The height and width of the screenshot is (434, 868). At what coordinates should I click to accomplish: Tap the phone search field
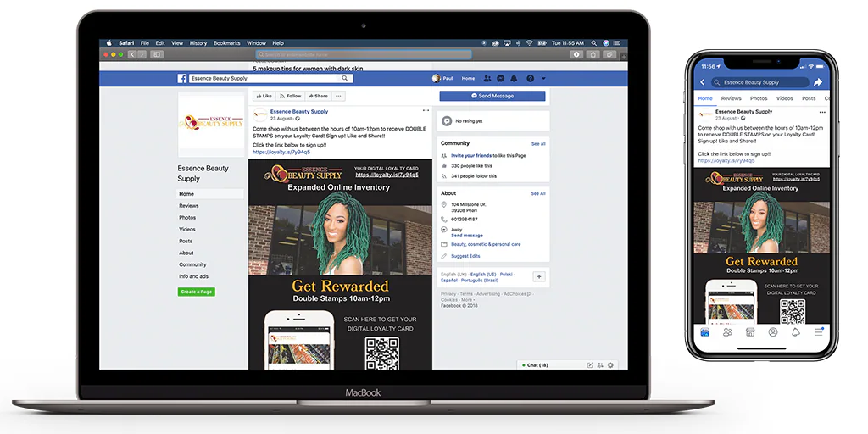pos(760,82)
